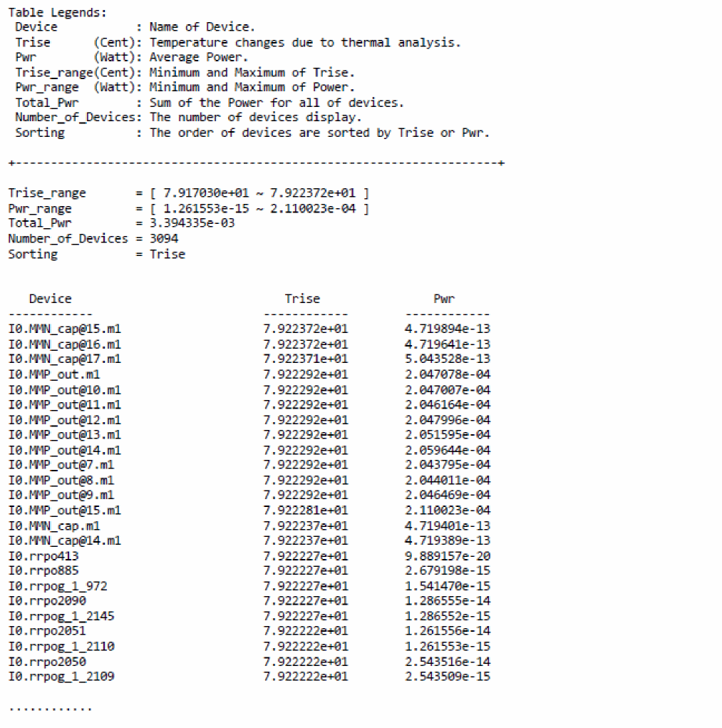Click the Number_of_Devices value 3094
The image size is (722, 728).
[164, 239]
